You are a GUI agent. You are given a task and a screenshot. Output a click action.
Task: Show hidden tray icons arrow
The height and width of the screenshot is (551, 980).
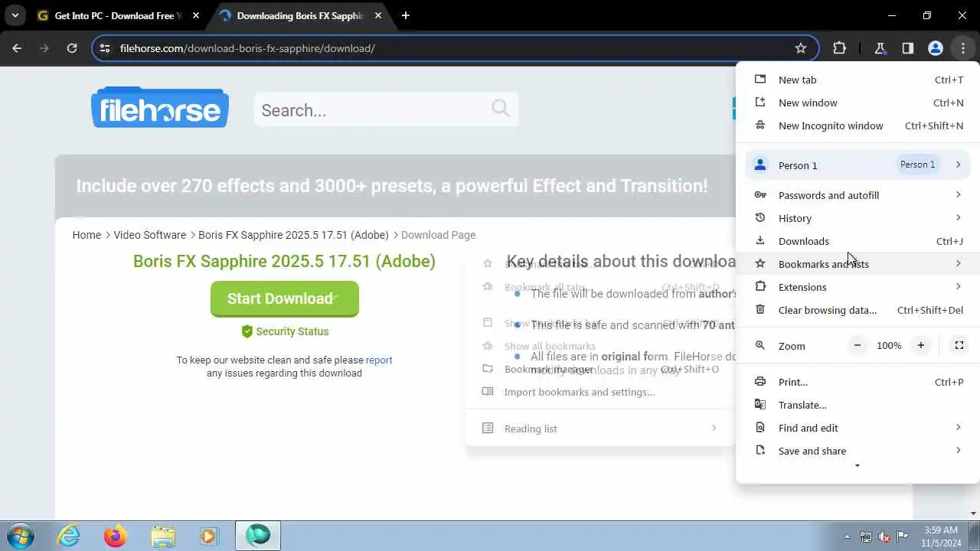(x=847, y=536)
